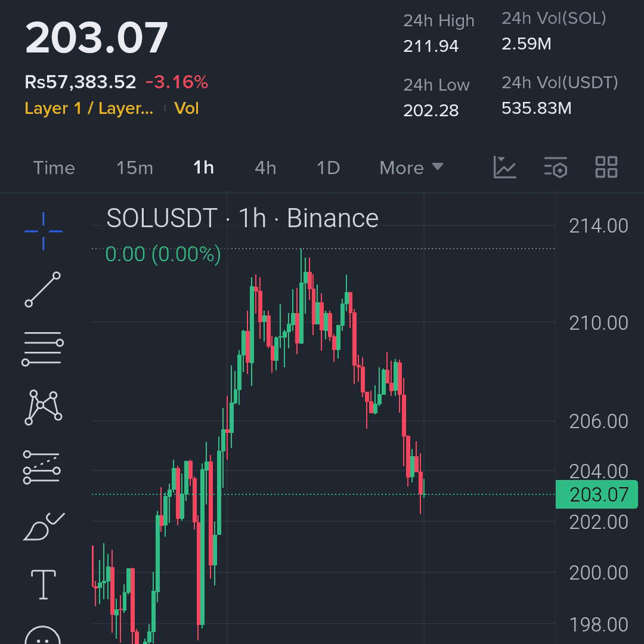The width and height of the screenshot is (644, 644).
Task: Open the Layer 1 / Layer category link
Action: pyautogui.click(x=89, y=109)
